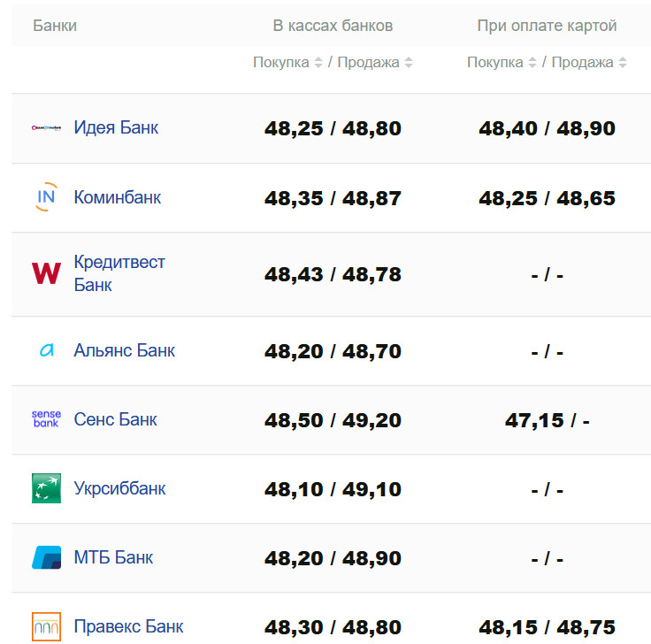Sort by cash desk Продажа rate arrows
The height and width of the screenshot is (644, 651).
coord(409,63)
